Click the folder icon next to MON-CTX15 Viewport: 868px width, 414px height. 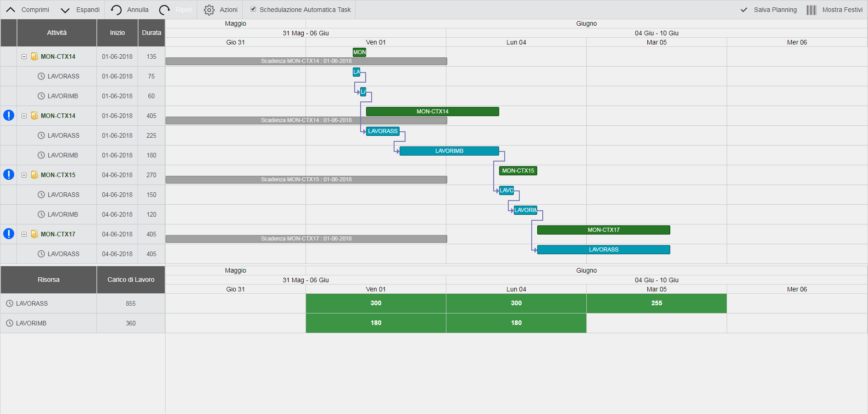coord(34,175)
